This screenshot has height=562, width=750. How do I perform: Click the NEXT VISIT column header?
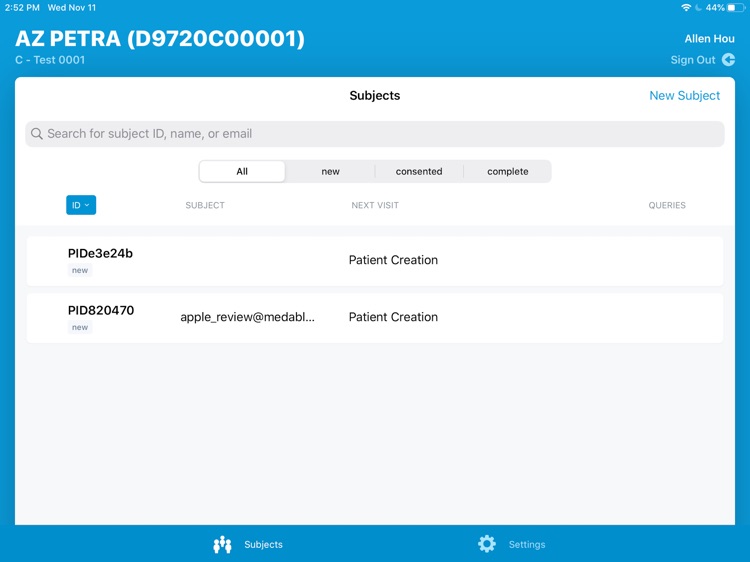click(375, 205)
